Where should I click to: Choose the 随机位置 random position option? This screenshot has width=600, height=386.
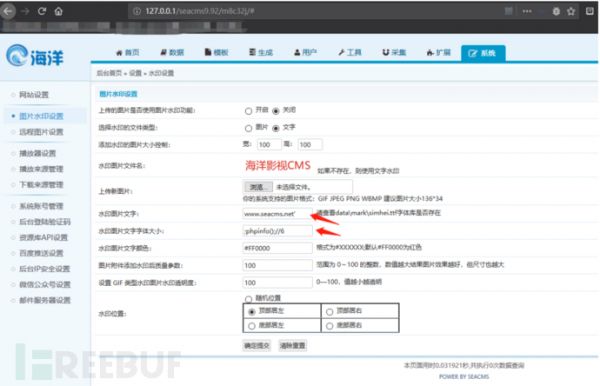pos(248,299)
